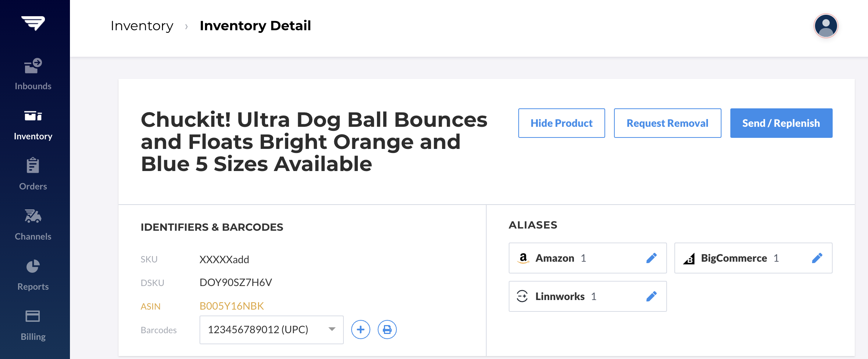
Task: Go back to Inventory breadcrumb
Action: tap(142, 26)
